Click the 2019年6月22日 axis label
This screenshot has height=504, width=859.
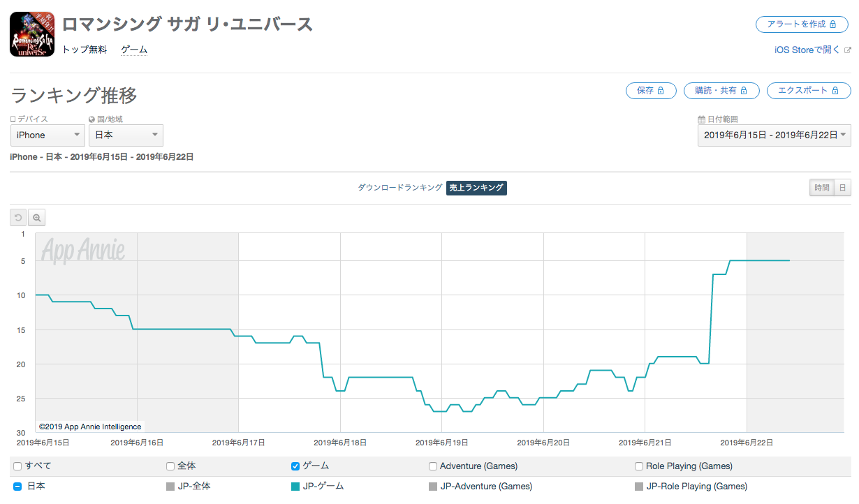click(x=747, y=443)
